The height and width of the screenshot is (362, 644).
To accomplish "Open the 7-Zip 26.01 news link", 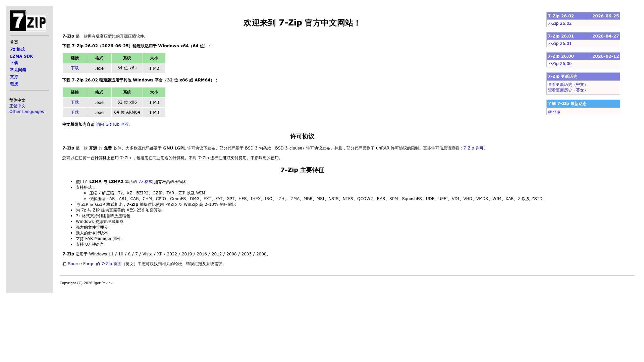I will click(560, 44).
